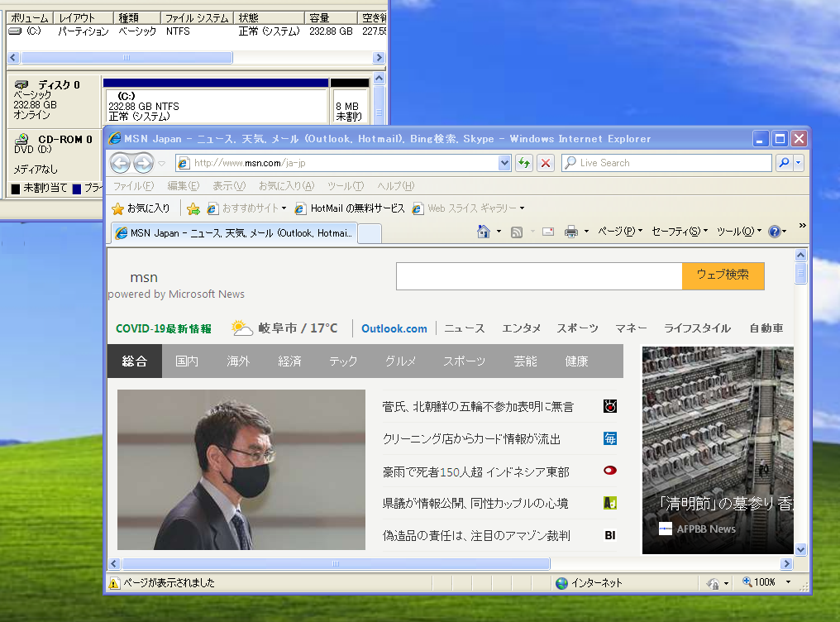Click news source icon beside 菅氏 headline
The width and height of the screenshot is (840, 622).
[x=609, y=406]
